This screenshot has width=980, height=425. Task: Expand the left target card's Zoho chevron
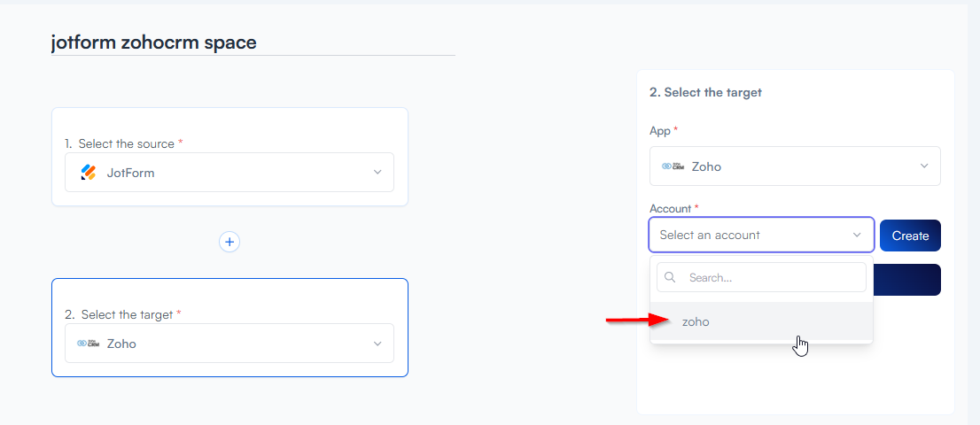377,344
